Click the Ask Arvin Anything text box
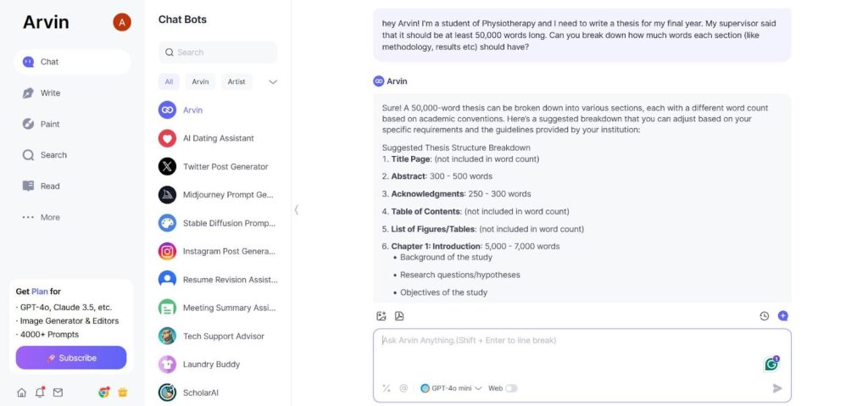This screenshot has width=868, height=406. point(581,354)
